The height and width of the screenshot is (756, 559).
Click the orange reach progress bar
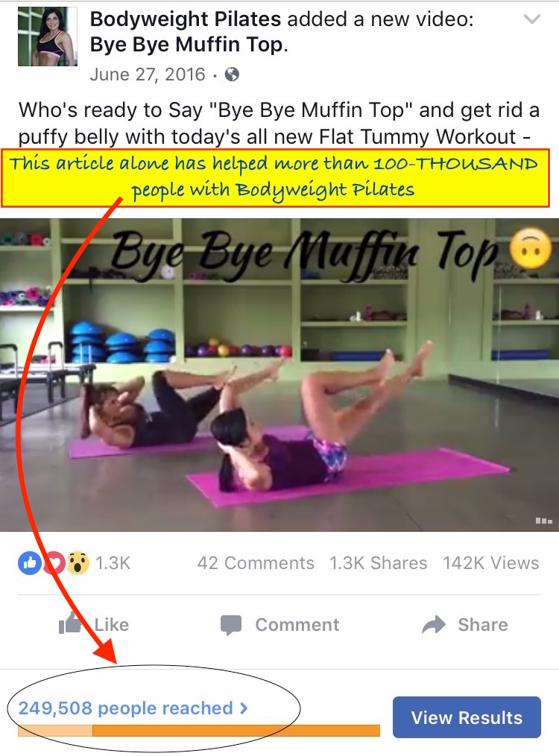pyautogui.click(x=199, y=731)
